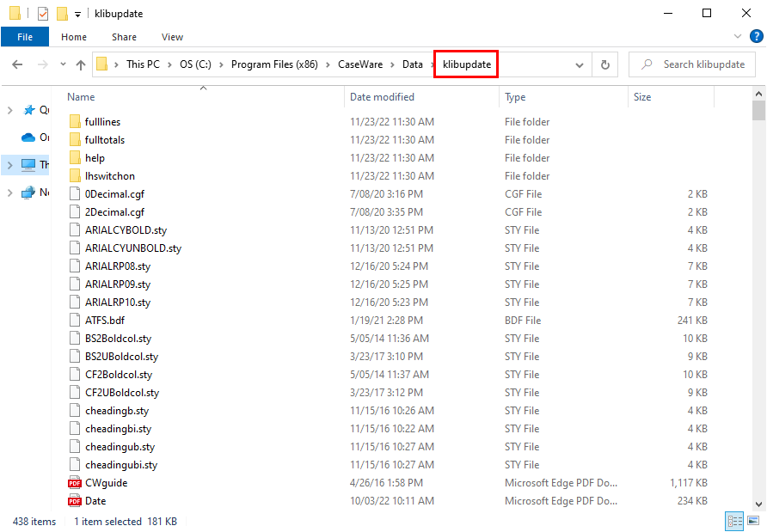
Task: Select the fulltotals folder icon
Action: coord(75,140)
